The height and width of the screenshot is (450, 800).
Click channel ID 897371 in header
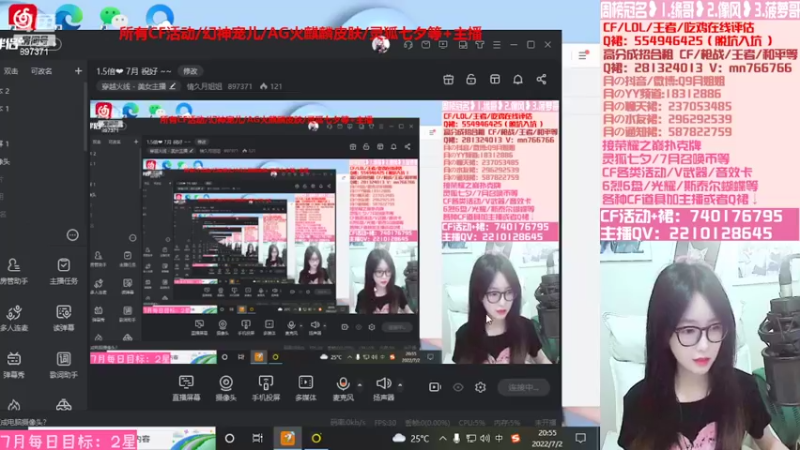coord(240,86)
